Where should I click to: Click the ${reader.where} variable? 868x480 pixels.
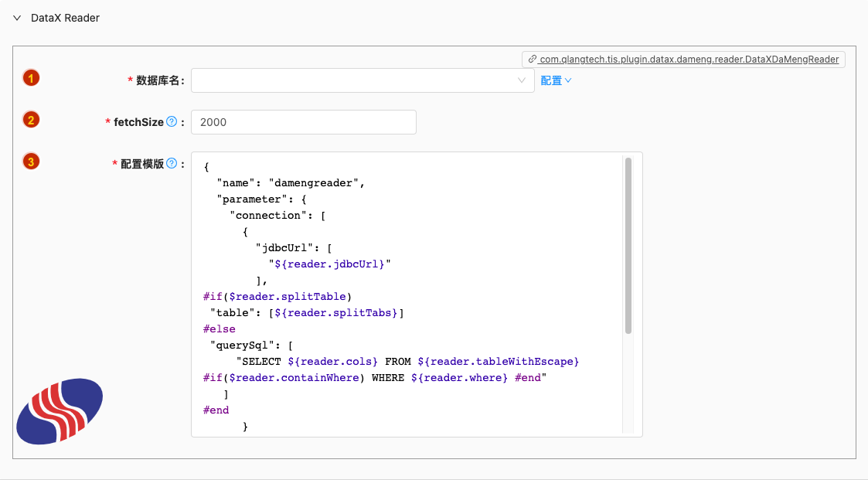(x=459, y=377)
